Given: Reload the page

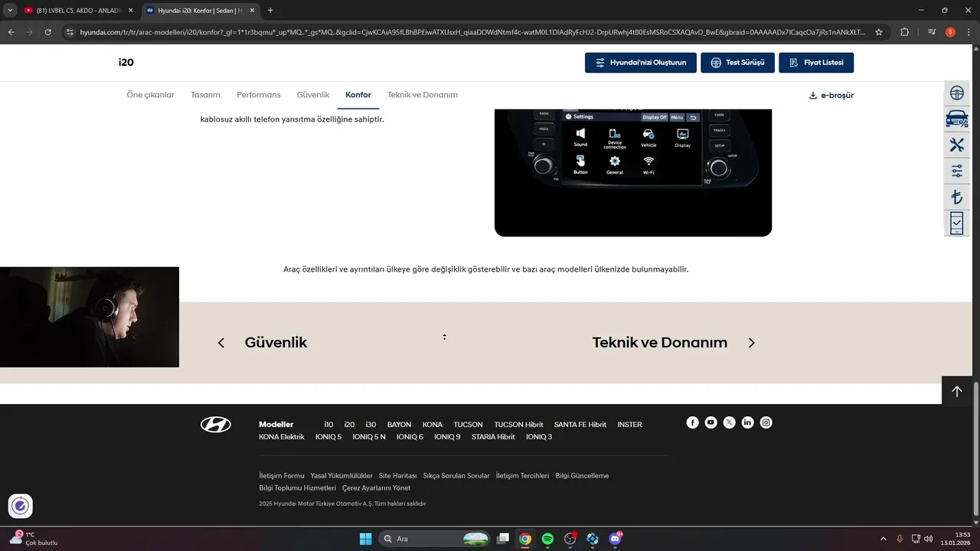Looking at the screenshot, I should [47, 32].
